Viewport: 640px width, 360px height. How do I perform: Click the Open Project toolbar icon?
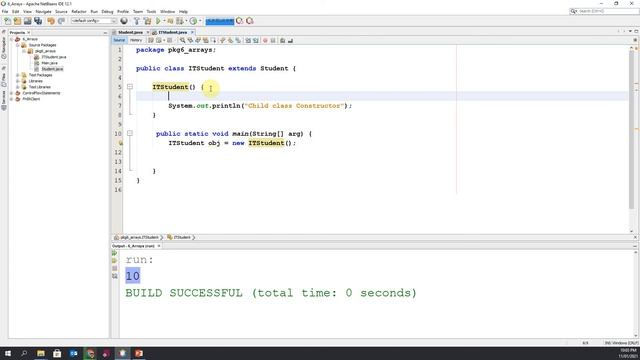tap(27, 21)
